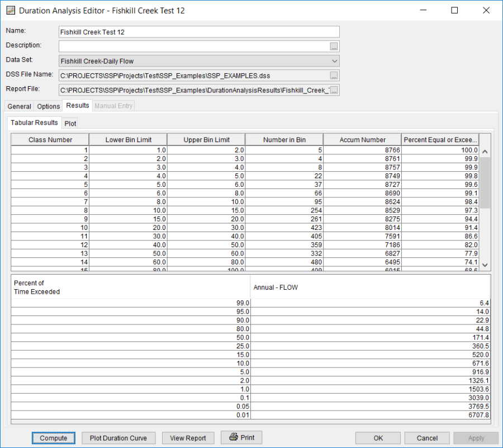Select the flow value 3039.0

tap(371, 398)
